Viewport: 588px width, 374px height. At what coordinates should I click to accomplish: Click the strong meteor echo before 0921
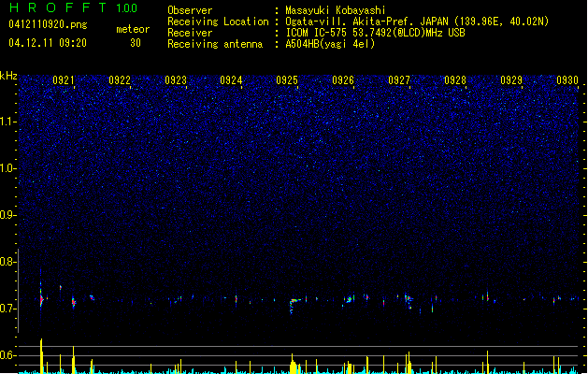click(41, 298)
